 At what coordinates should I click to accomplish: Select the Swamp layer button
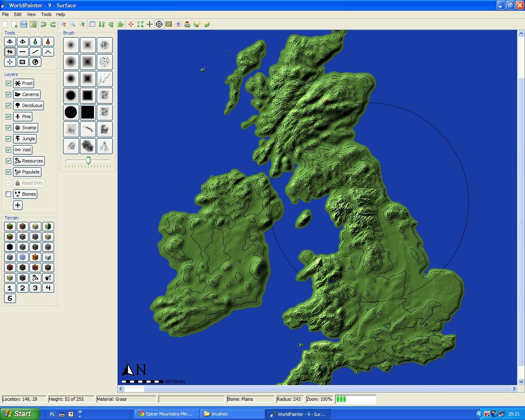click(25, 128)
